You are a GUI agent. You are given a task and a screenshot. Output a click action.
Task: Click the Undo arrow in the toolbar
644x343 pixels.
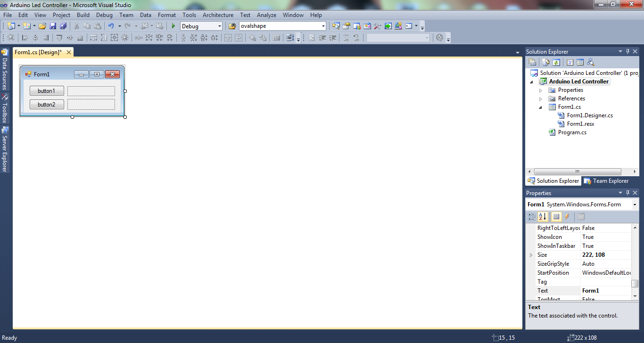(111, 26)
